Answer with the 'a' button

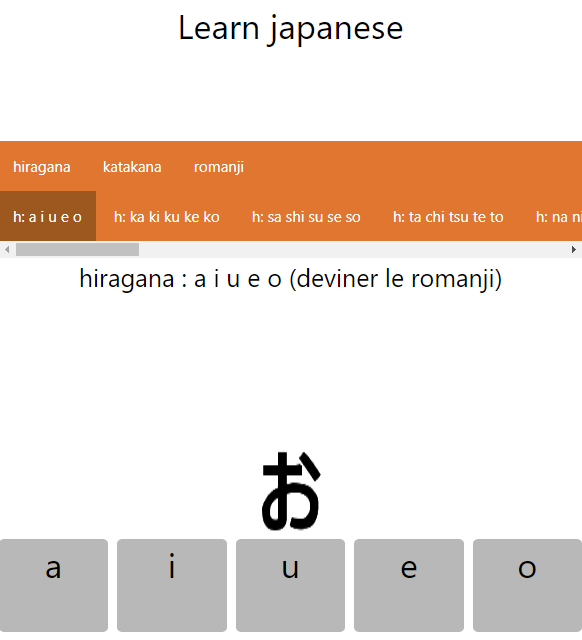(x=54, y=585)
